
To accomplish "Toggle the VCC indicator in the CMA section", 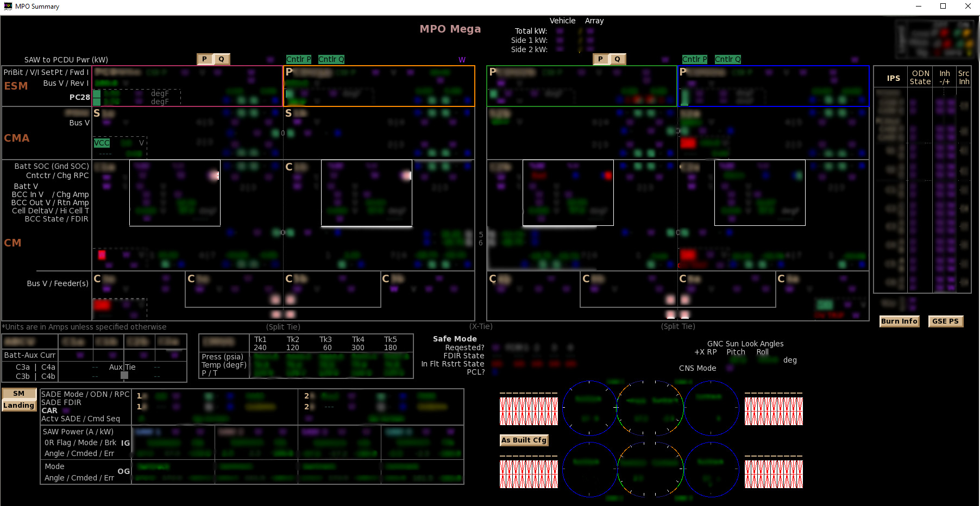I will tap(102, 143).
